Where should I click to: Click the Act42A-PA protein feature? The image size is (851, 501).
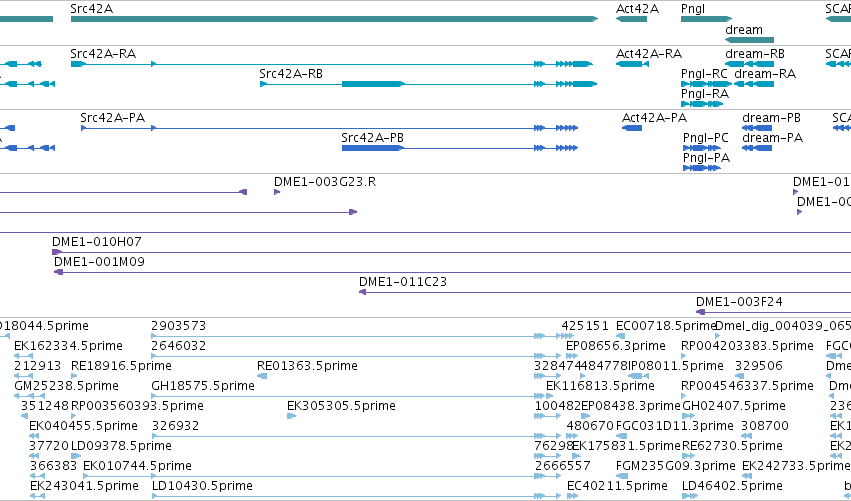click(632, 128)
